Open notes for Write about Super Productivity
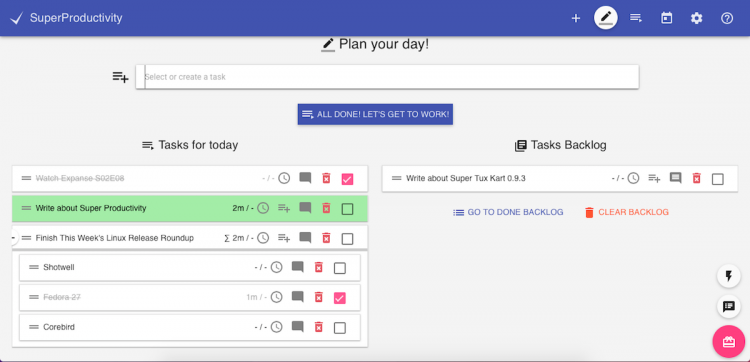Viewport: 750px width, 362px height. click(305, 208)
